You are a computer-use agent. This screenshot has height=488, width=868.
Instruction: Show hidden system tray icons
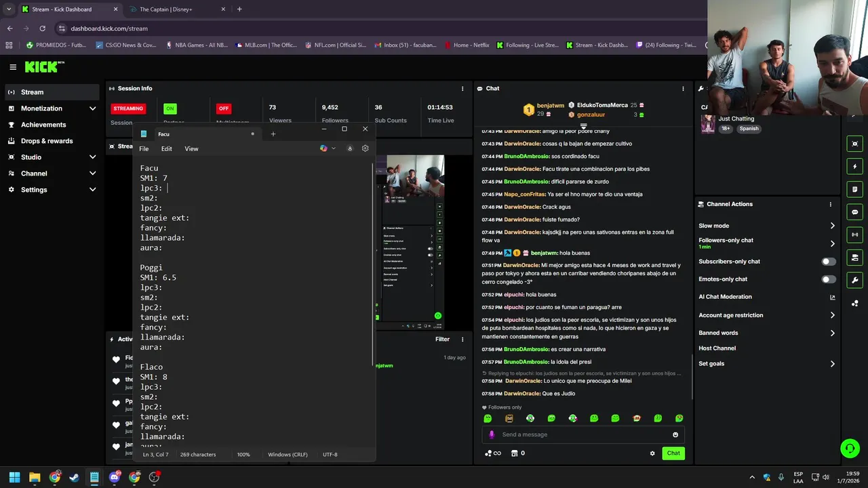click(x=751, y=477)
